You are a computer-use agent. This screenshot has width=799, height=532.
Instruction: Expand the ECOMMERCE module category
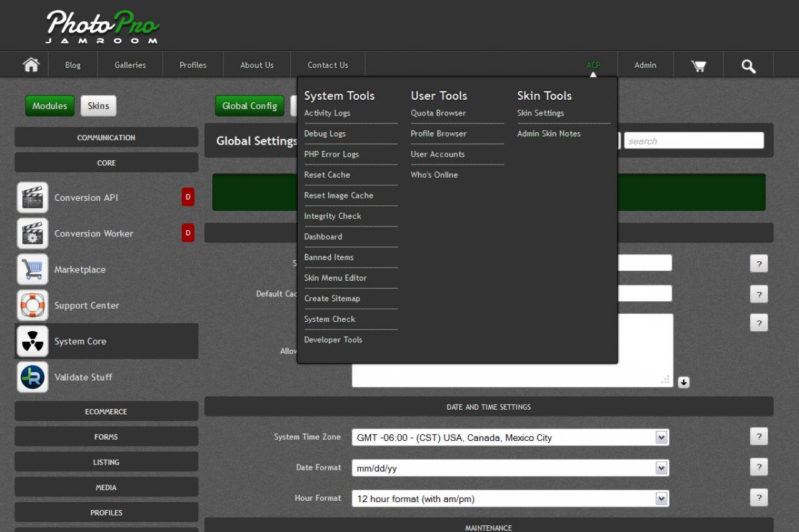pyautogui.click(x=106, y=412)
